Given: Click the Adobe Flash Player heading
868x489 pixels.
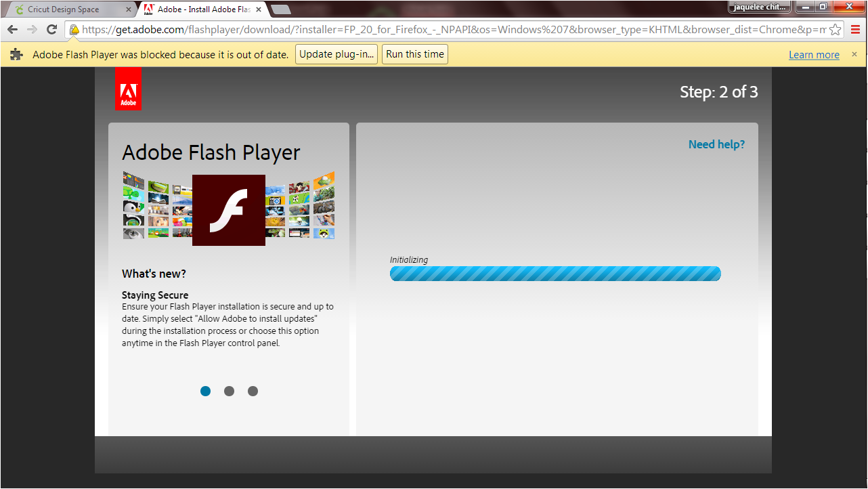Looking at the screenshot, I should click(x=211, y=152).
